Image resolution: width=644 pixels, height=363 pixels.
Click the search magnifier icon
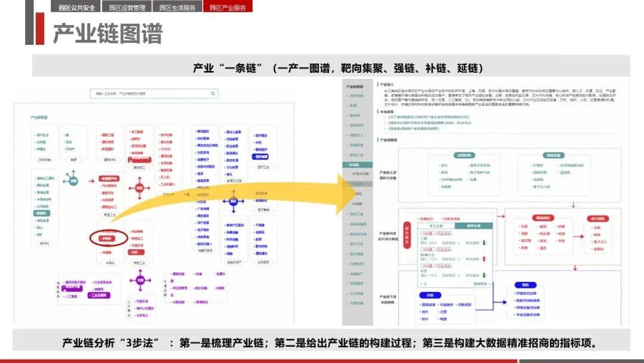click(212, 94)
